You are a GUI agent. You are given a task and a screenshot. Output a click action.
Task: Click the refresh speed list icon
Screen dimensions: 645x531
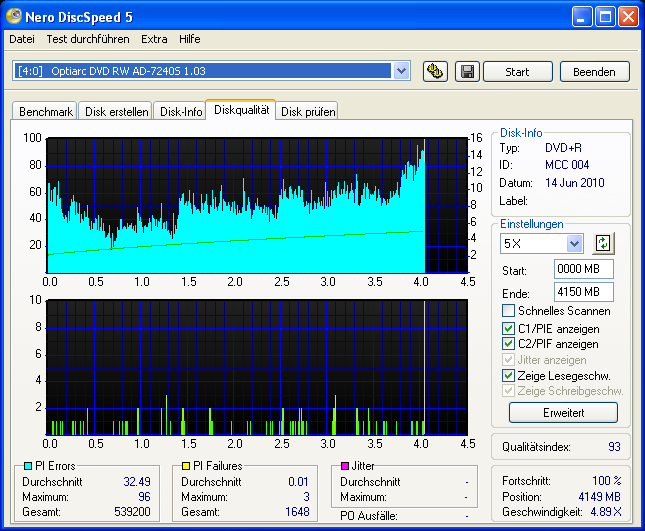603,243
